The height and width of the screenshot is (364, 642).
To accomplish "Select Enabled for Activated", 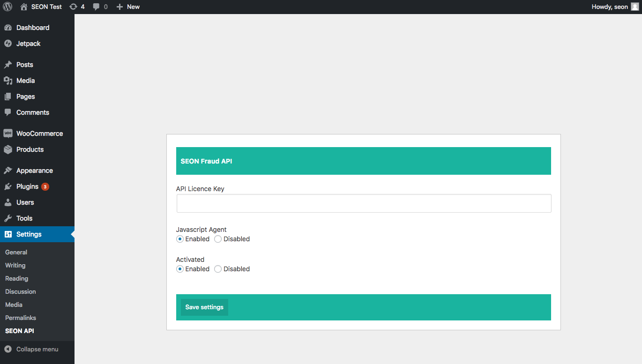I will tap(180, 269).
